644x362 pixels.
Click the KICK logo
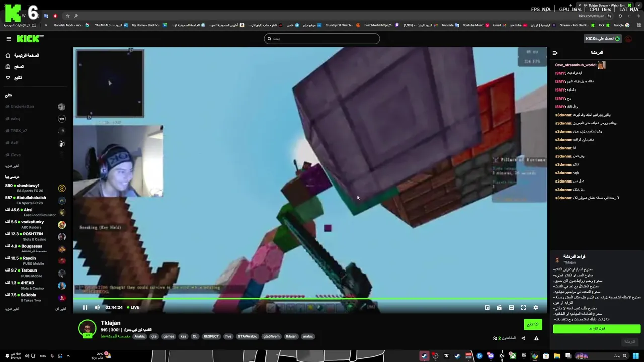click(x=30, y=39)
